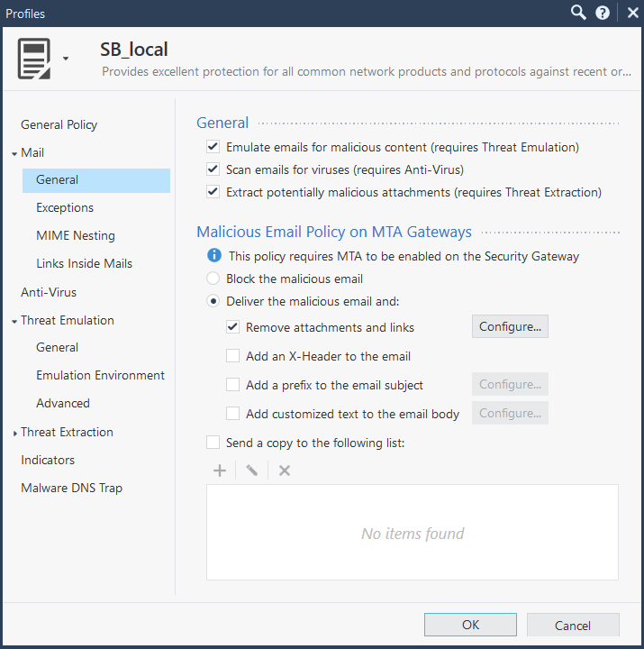Open Threat Emulation Advanced page
The image size is (644, 649).
(x=63, y=403)
